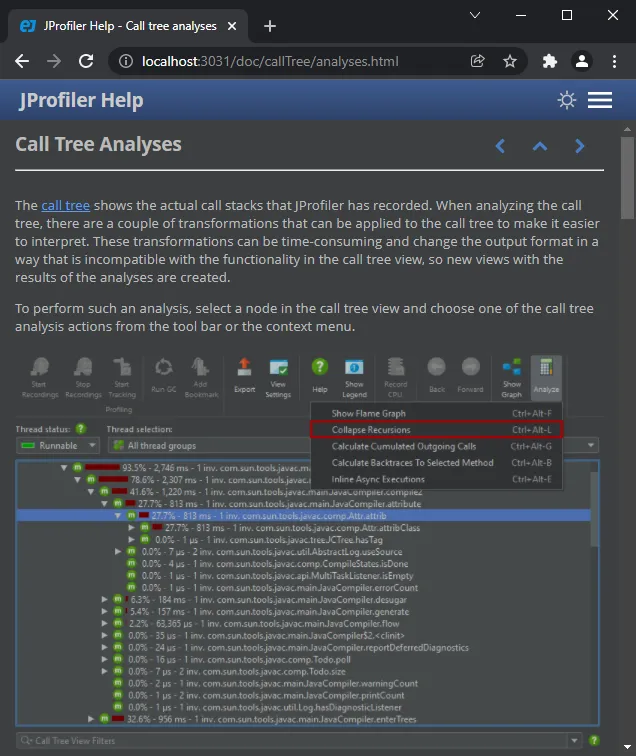636x756 pixels.
Task: Bookmark this page with the star icon
Action: 510,61
